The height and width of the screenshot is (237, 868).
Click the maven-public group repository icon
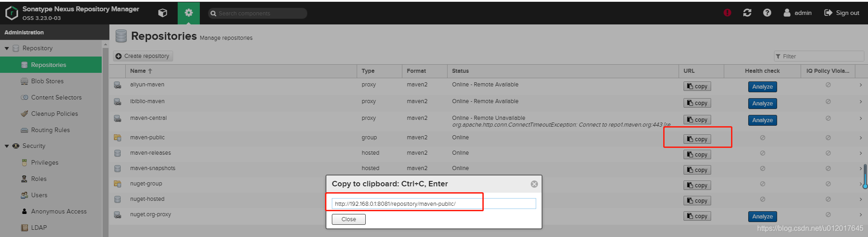118,138
